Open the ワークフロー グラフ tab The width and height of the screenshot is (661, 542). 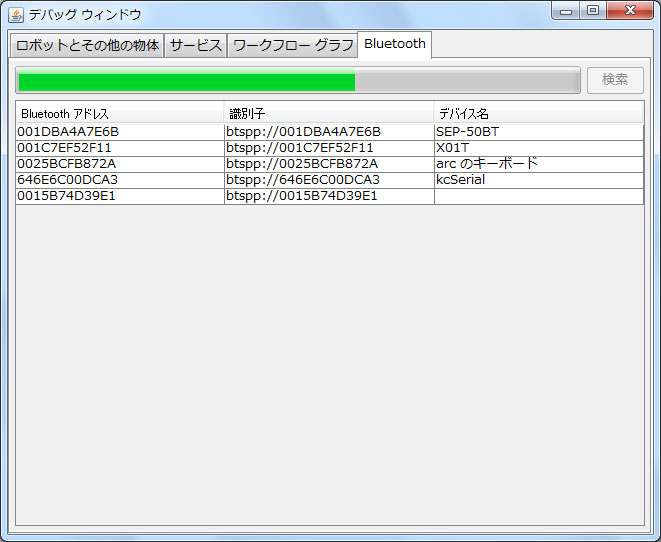[x=293, y=46]
